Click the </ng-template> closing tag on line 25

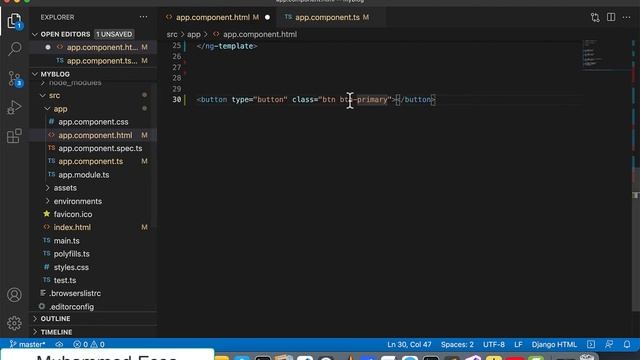[227, 46]
